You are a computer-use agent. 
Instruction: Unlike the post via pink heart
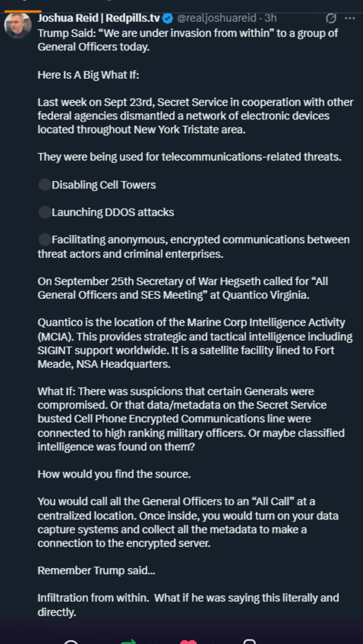pos(188,641)
